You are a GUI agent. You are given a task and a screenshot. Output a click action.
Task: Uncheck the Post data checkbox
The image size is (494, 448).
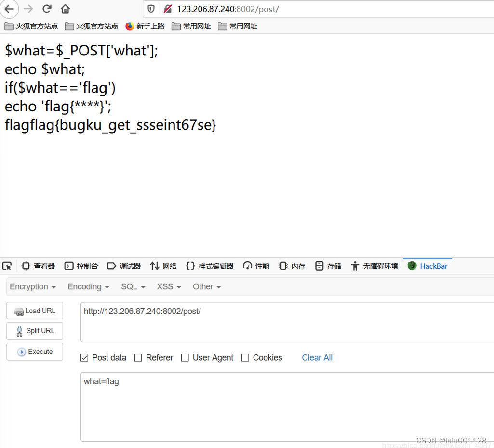(x=84, y=357)
